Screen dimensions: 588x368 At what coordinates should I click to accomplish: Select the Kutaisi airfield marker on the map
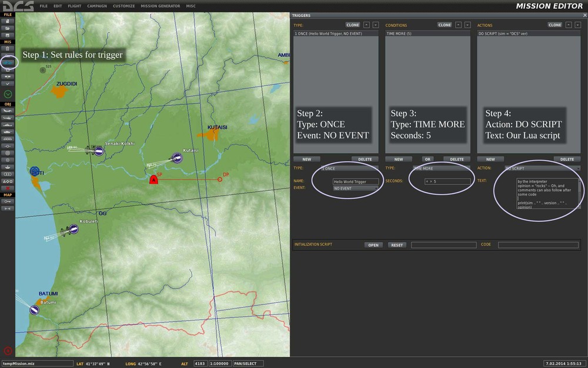click(x=177, y=158)
